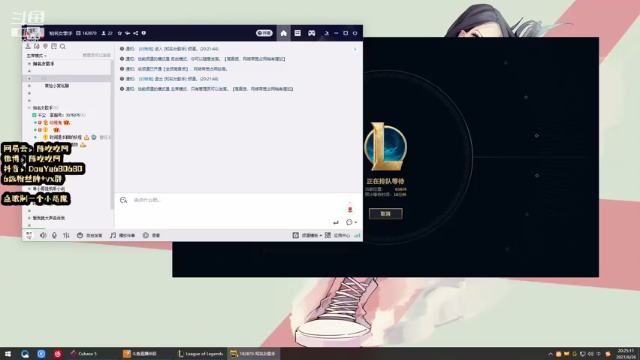Click the edit note icon above the channel list
The image size is (640, 360).
coord(37,46)
